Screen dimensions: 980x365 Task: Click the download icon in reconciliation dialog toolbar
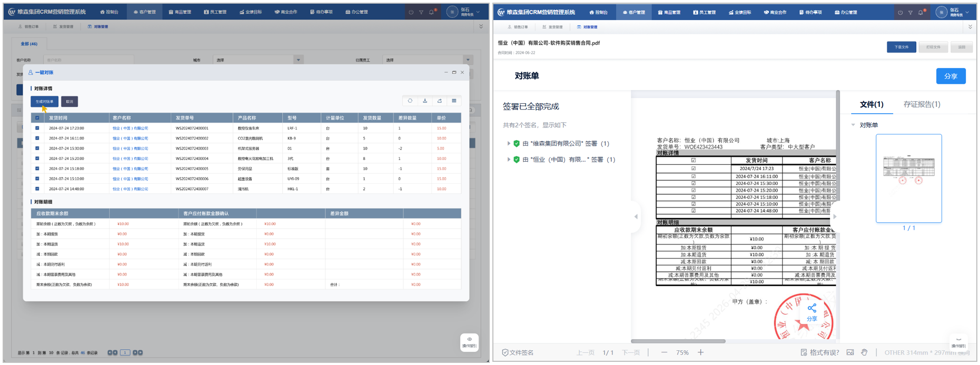pos(425,101)
